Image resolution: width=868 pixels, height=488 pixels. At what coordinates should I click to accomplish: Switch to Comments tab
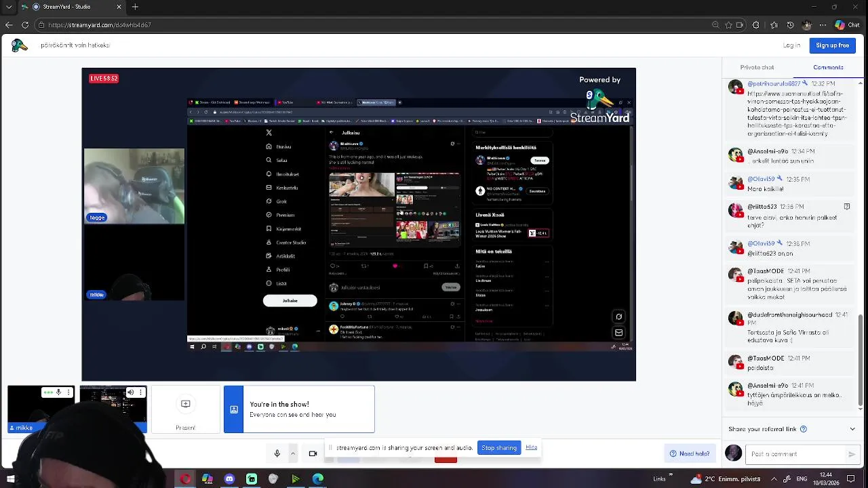point(828,67)
